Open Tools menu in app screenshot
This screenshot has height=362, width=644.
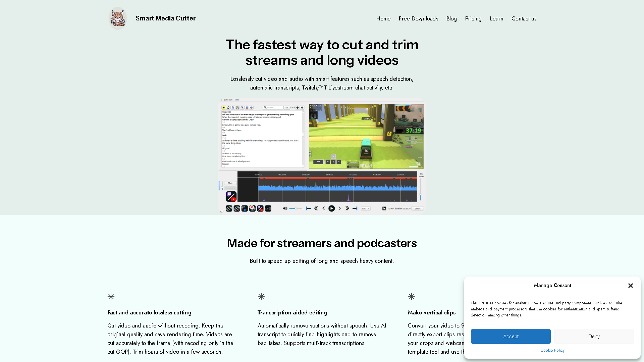pos(237,100)
